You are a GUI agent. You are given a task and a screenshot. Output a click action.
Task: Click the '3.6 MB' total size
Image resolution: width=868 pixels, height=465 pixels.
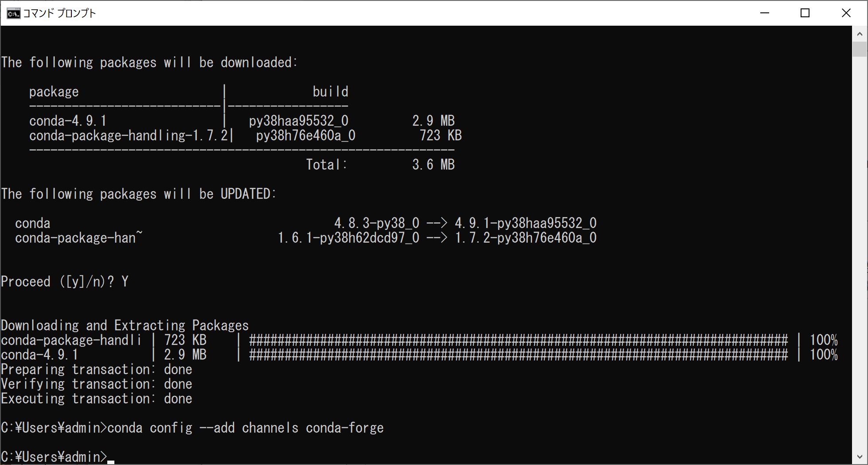point(434,165)
